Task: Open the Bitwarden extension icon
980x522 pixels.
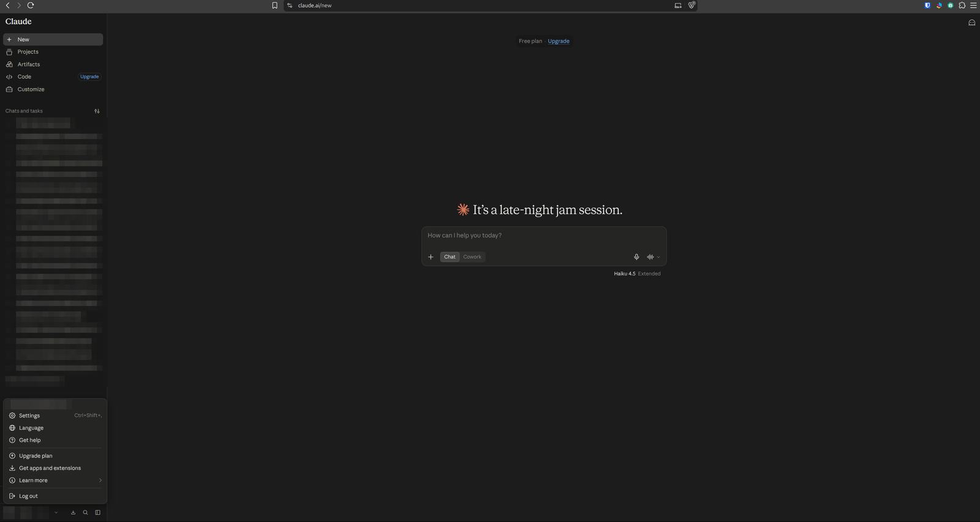Action: point(927,5)
